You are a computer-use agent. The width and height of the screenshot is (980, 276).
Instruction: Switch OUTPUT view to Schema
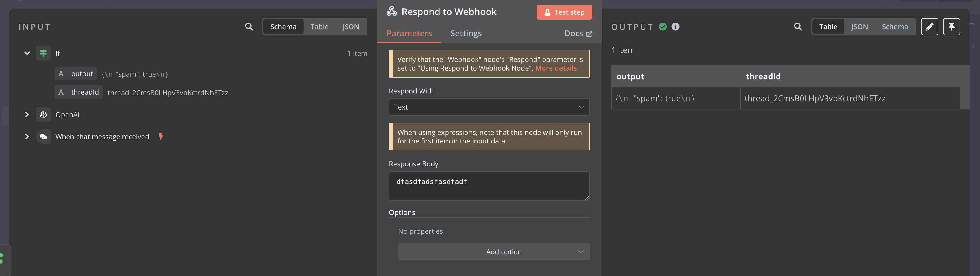tap(894, 27)
